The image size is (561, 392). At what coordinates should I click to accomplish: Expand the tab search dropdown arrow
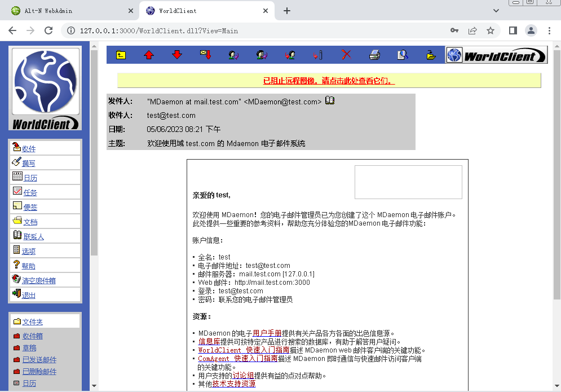[x=496, y=11]
